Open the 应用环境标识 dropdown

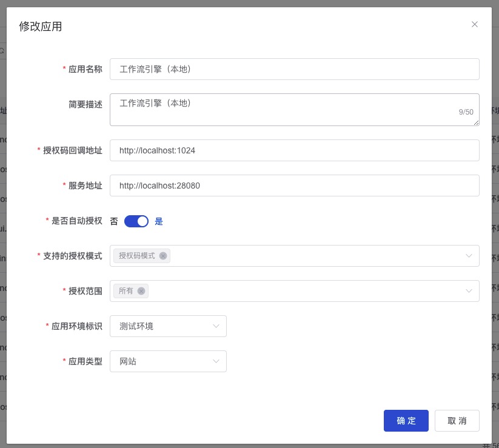168,326
